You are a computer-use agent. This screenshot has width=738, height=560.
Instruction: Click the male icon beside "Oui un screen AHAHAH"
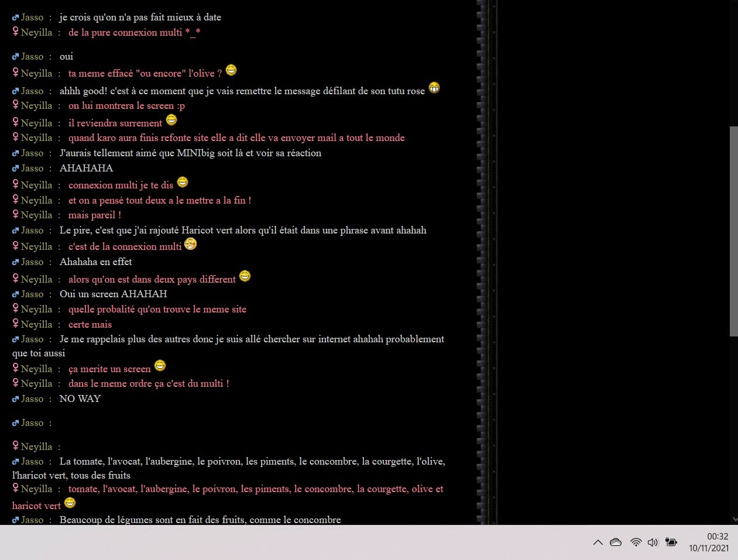16,294
